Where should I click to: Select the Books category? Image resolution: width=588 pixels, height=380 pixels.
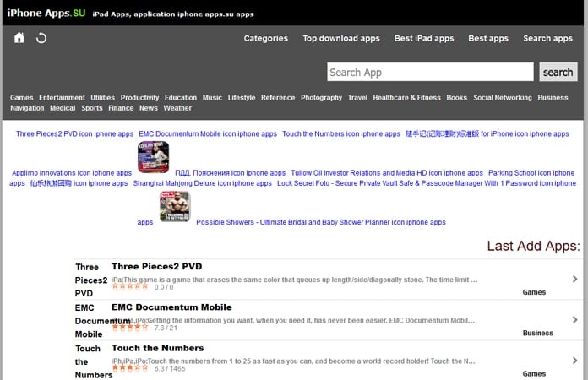457,98
